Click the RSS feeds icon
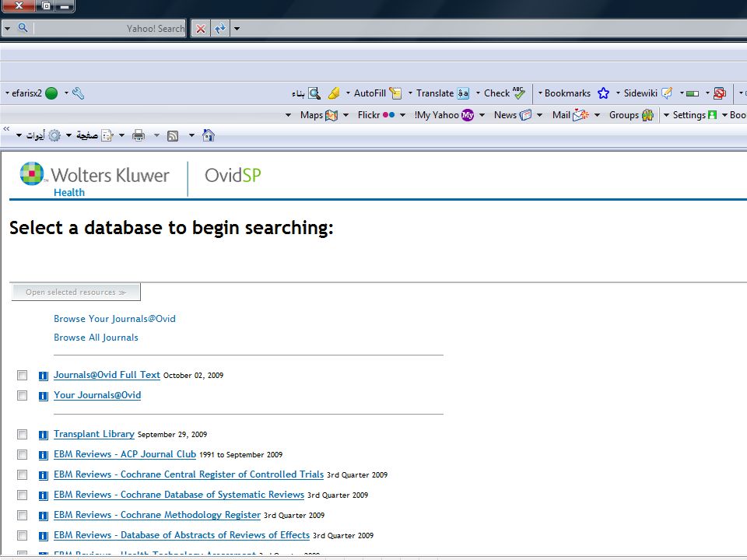 pyautogui.click(x=173, y=136)
